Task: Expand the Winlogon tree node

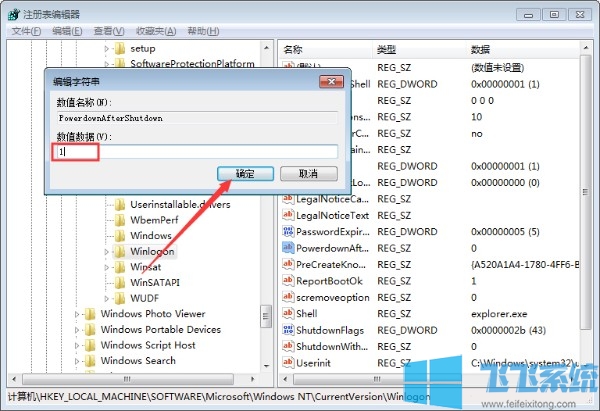Action: click(x=107, y=252)
